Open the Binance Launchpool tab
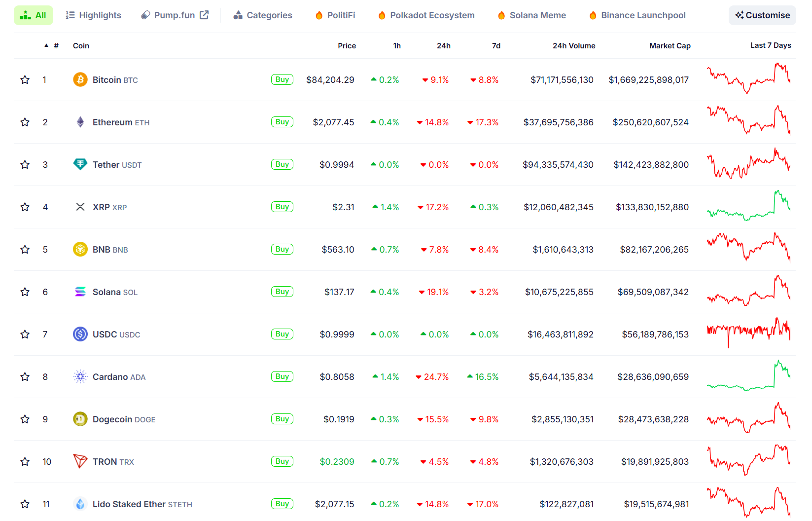This screenshot has width=812, height=521. [x=637, y=15]
